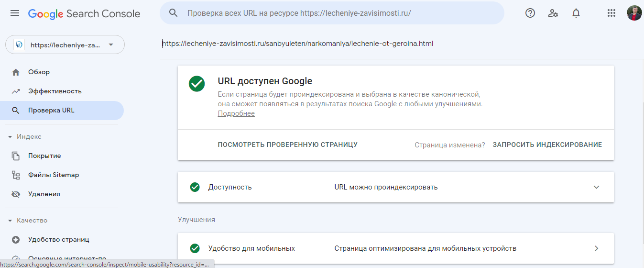
Task: Open the hamburger main menu
Action: coord(15,13)
